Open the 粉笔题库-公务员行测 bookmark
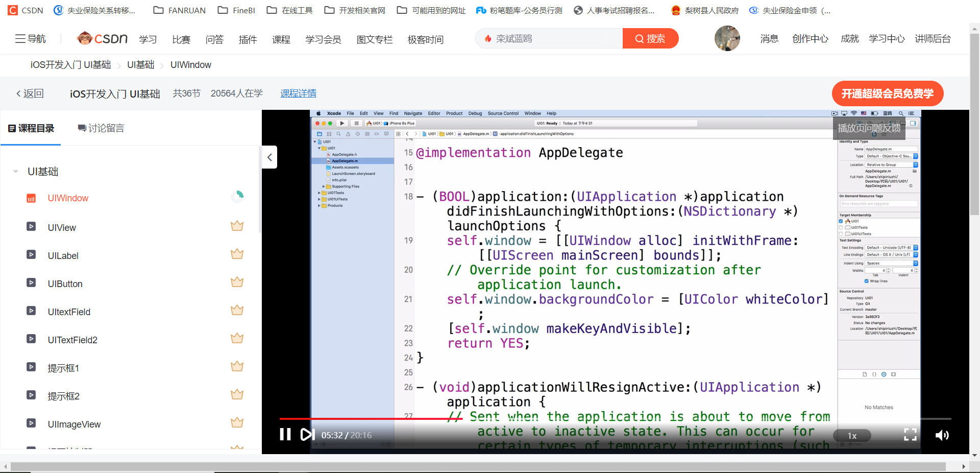 pos(519,10)
